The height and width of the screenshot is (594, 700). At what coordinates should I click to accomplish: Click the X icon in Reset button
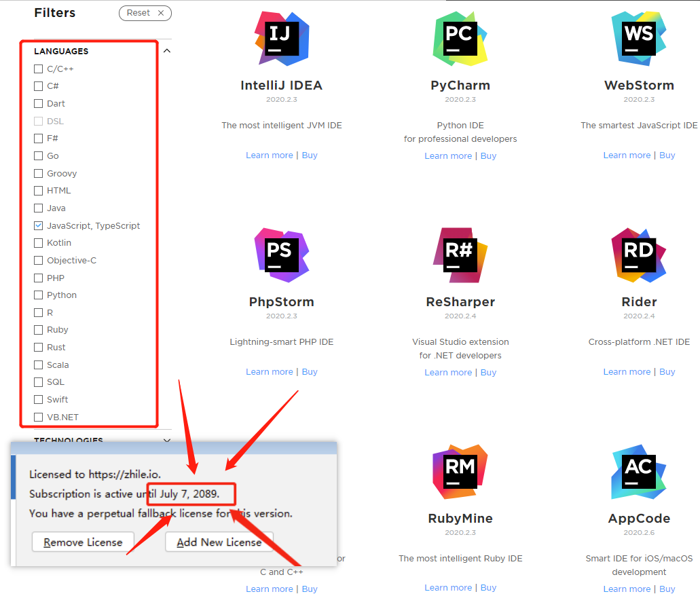(x=161, y=13)
